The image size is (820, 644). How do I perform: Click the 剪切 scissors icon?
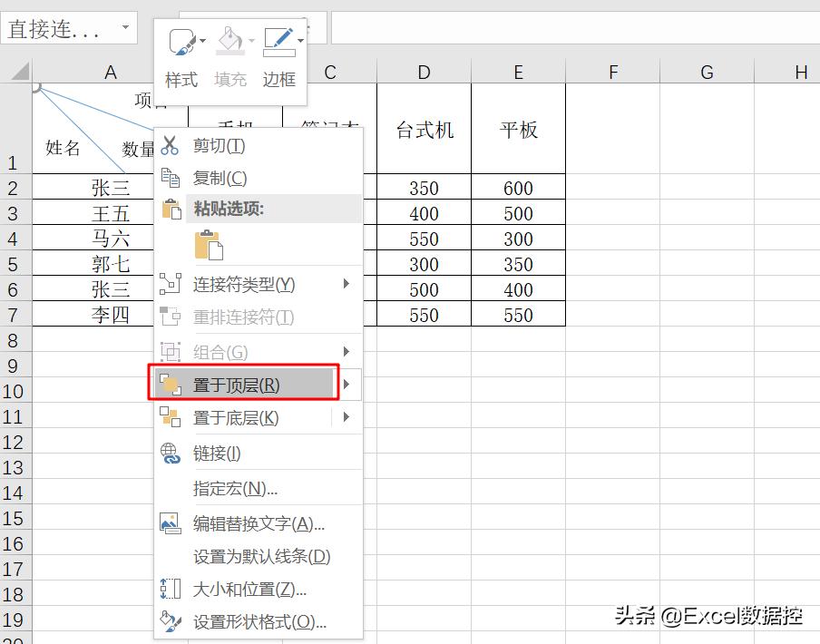pos(169,147)
